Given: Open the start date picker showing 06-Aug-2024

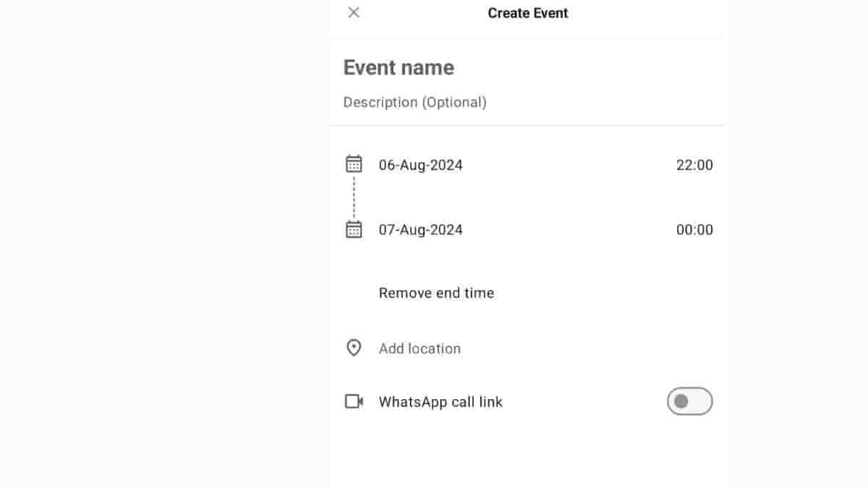Looking at the screenshot, I should coord(420,165).
